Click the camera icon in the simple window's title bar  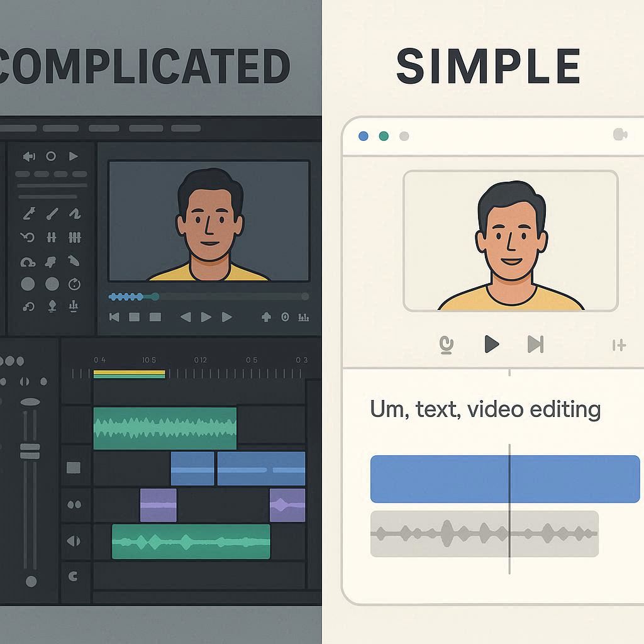619,135
